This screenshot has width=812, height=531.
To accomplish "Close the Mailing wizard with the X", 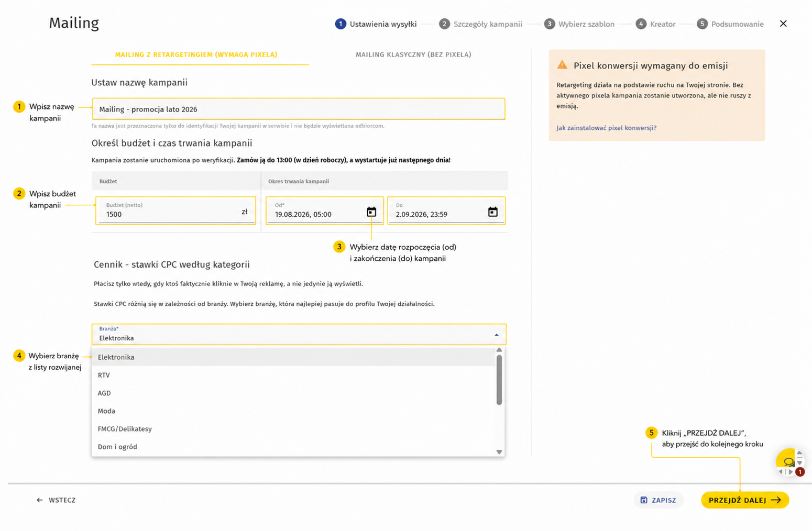I will click(x=783, y=24).
